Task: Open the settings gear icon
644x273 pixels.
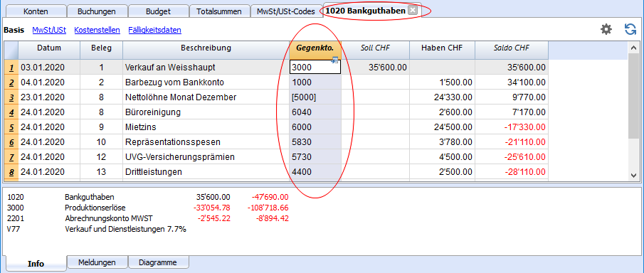Action: tap(606, 29)
